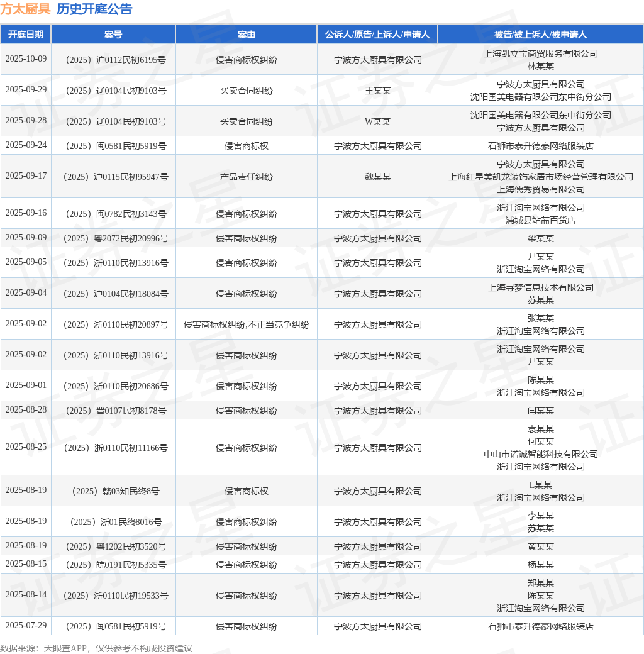644x654 pixels.
Task: Select the date cell 2025-09-28
Action: point(26,121)
